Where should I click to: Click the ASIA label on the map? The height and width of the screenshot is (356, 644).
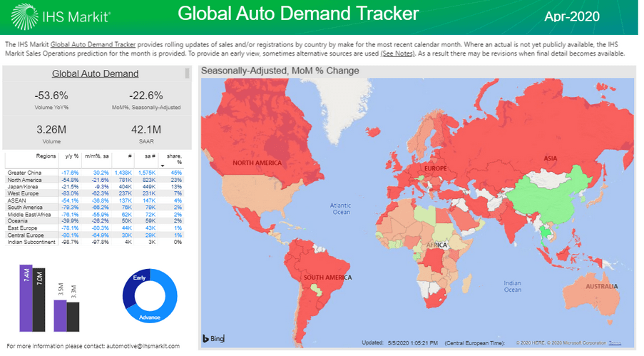[x=551, y=158]
